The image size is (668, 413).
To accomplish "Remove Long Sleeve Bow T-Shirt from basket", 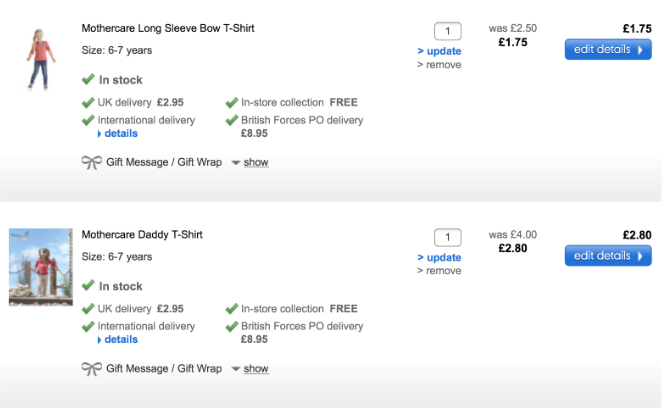I will click(x=440, y=65).
